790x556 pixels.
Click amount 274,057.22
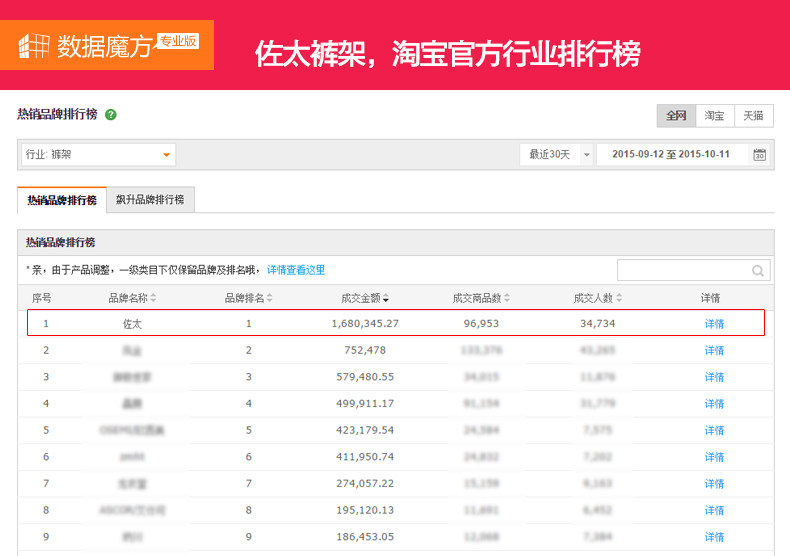click(365, 483)
